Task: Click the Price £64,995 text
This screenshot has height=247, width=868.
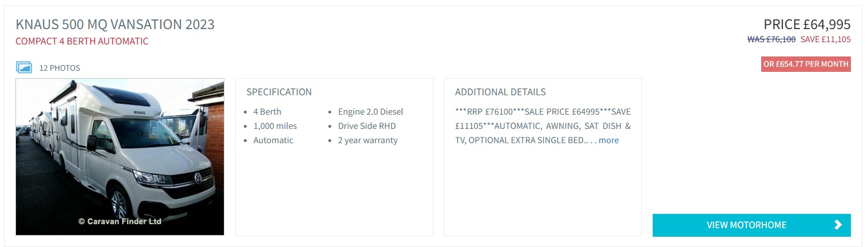Action: 807,25
